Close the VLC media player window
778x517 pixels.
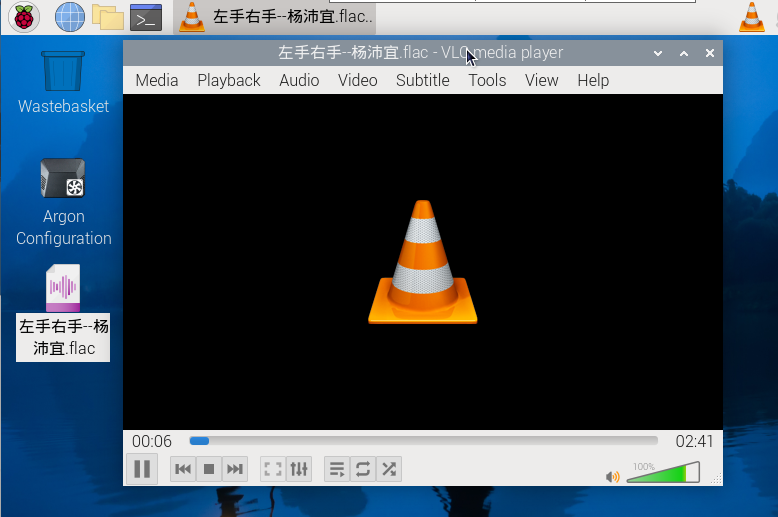point(710,53)
